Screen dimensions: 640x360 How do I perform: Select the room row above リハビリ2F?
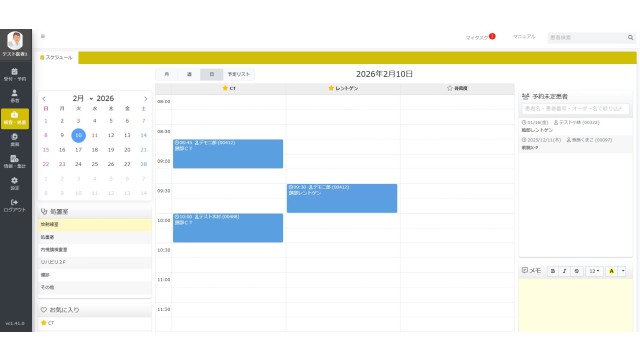click(95, 249)
